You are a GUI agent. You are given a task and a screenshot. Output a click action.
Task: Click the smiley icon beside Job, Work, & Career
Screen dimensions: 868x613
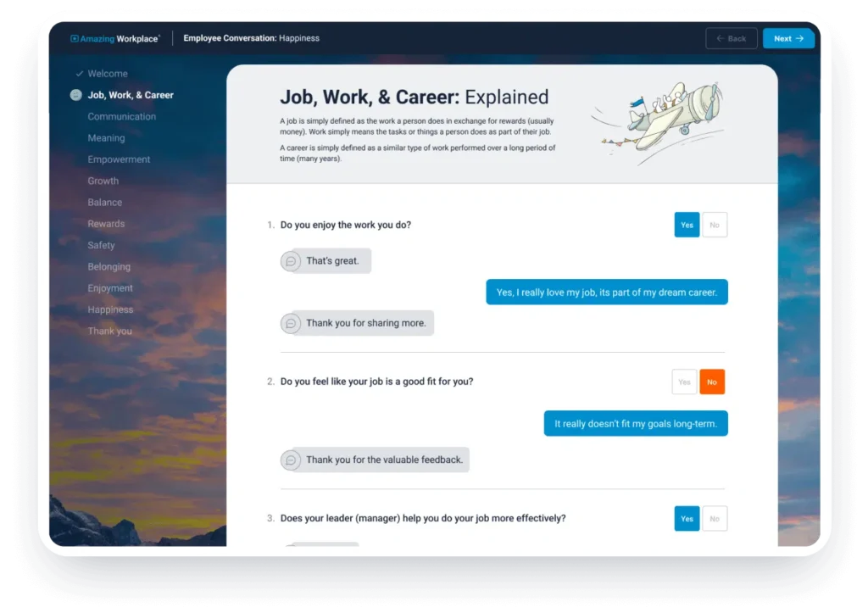(x=76, y=96)
